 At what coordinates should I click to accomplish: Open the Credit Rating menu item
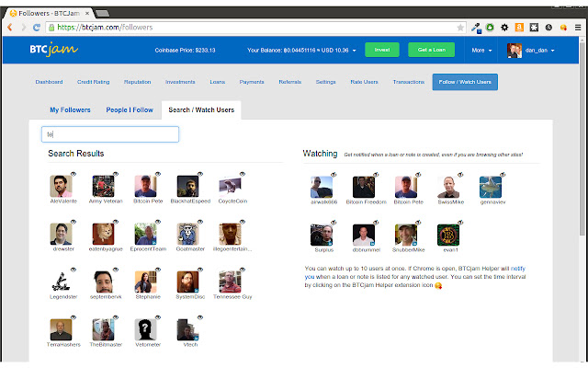[x=95, y=82]
